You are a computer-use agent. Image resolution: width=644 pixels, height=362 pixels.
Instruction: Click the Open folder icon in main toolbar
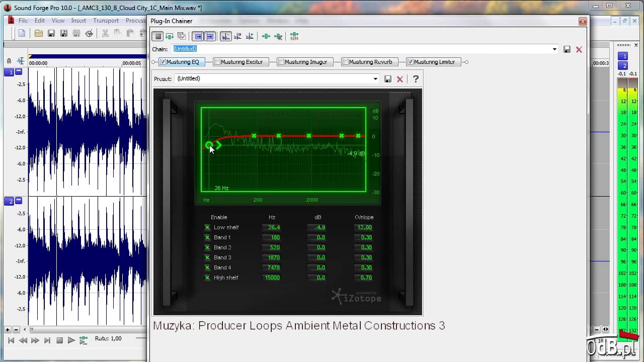tap(38, 33)
